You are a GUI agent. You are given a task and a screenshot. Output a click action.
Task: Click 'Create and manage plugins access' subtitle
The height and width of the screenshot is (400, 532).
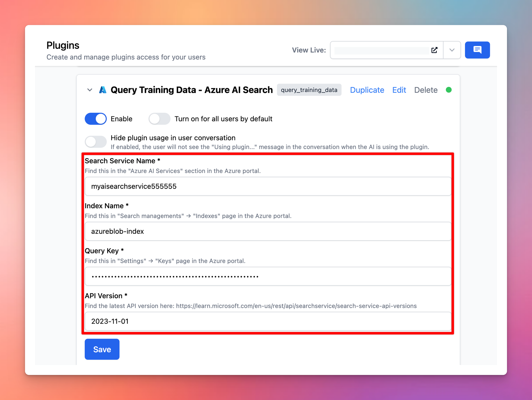pyautogui.click(x=126, y=57)
